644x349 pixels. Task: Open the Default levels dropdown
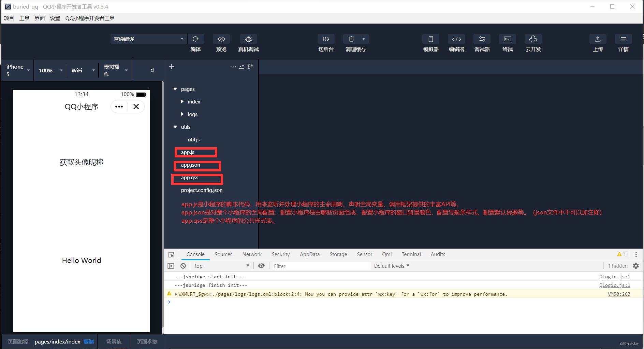(392, 266)
